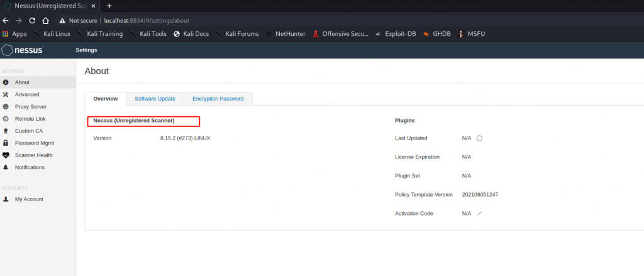Click Settings in Nessus top bar
Viewport: 644px width, 276px height.
pyautogui.click(x=86, y=50)
